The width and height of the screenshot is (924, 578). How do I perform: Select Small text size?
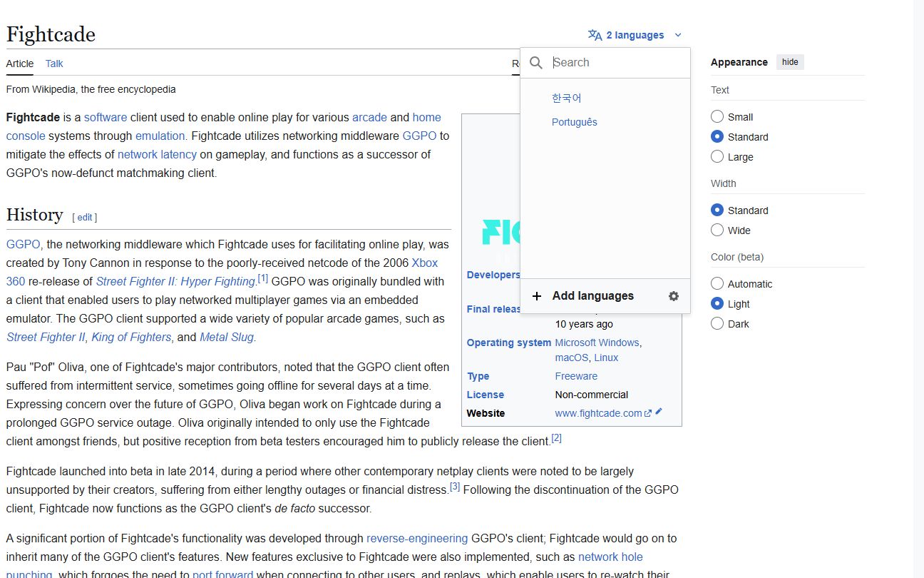coord(717,116)
